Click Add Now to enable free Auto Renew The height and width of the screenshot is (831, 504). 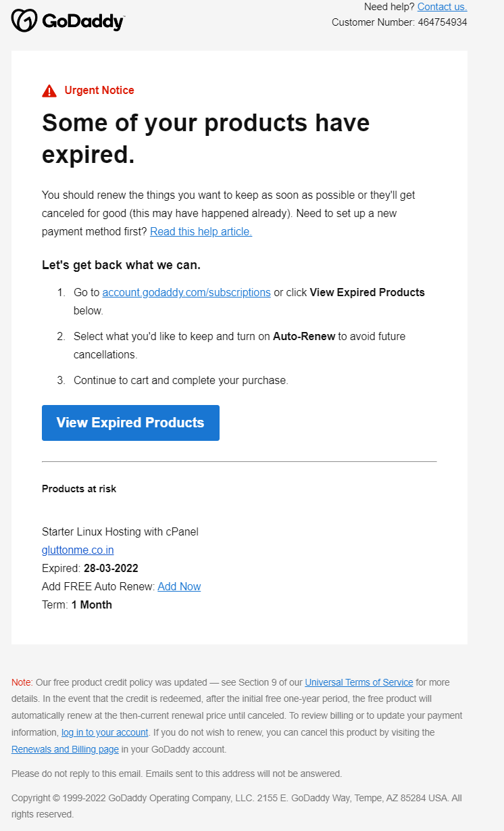click(178, 586)
